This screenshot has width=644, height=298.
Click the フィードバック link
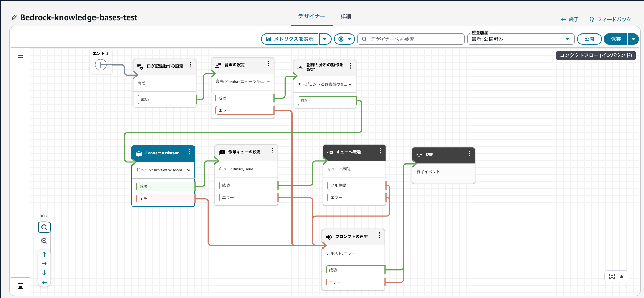coord(610,20)
